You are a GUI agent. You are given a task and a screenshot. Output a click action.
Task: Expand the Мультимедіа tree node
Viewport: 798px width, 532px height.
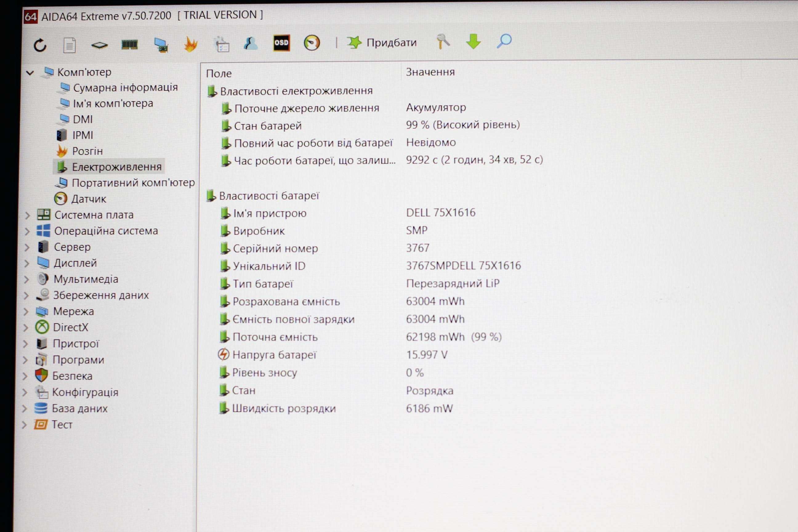(26, 279)
